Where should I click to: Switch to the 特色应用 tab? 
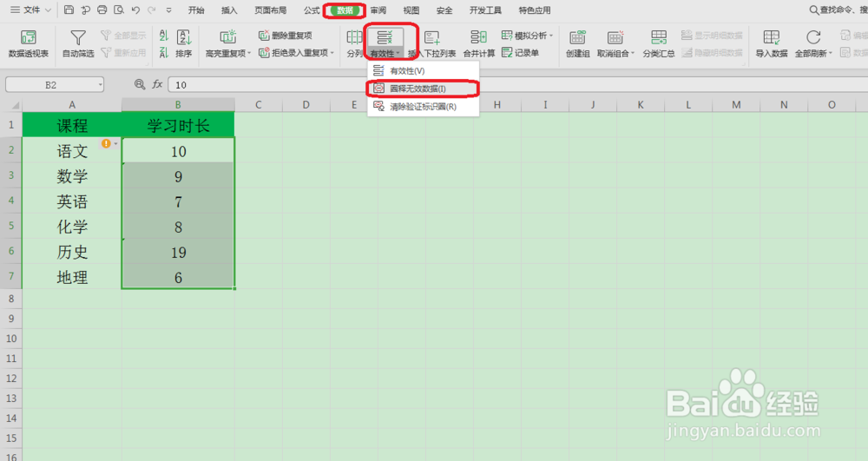point(535,10)
